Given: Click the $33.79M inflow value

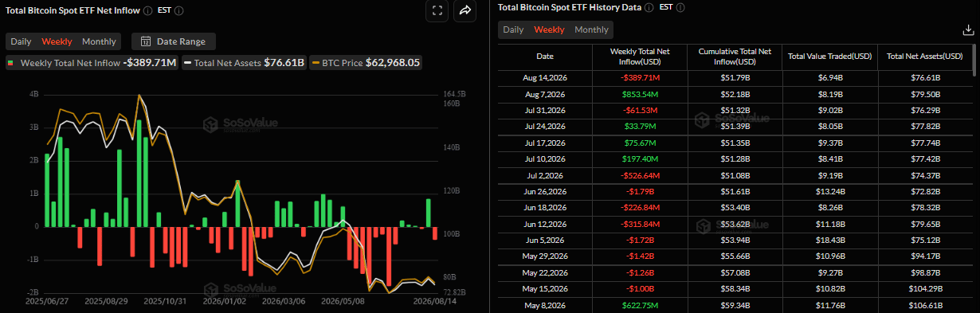Looking at the screenshot, I should pyautogui.click(x=639, y=127).
